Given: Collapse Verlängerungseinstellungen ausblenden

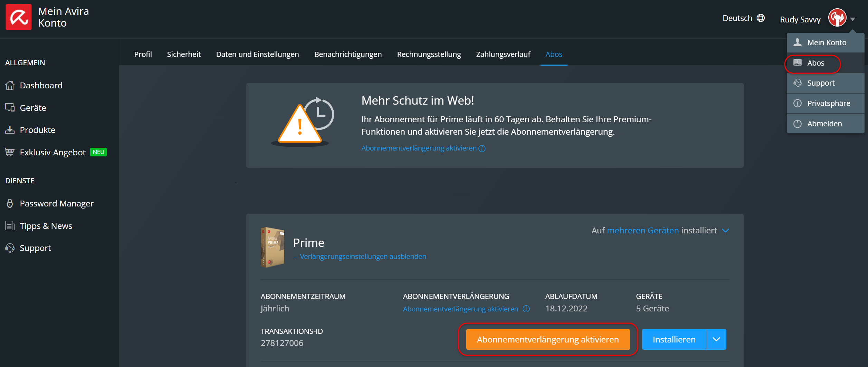Looking at the screenshot, I should (x=360, y=257).
